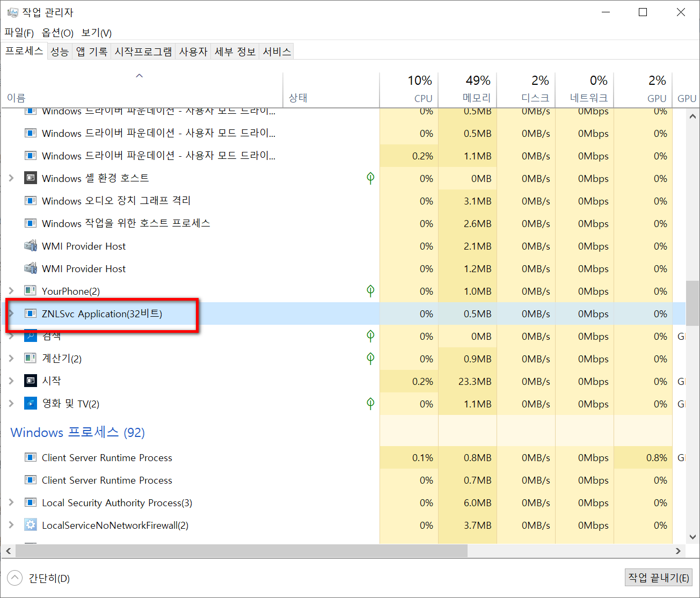Viewport: 700px width, 598px height.
Task: Switch to the 세부 정보 tab
Action: 235,52
